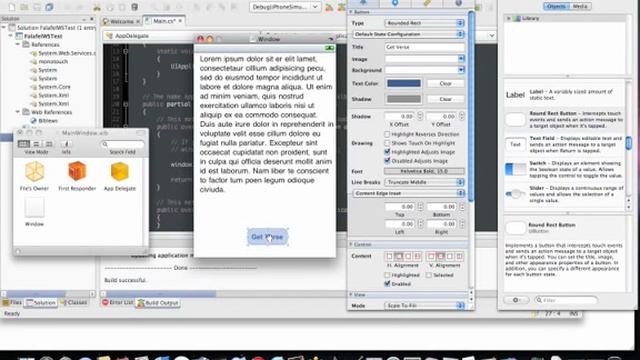Collapse the References tree node
The height and width of the screenshot is (360, 640).
18,44
